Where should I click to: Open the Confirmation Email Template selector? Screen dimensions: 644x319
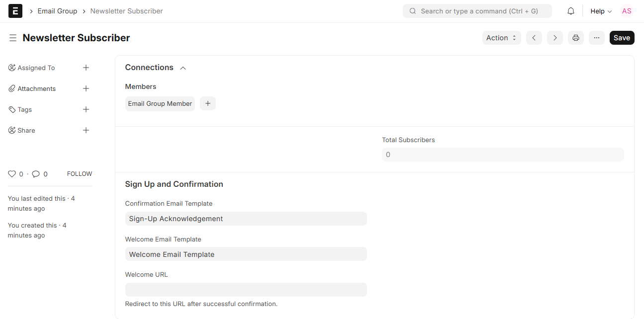[x=246, y=219]
